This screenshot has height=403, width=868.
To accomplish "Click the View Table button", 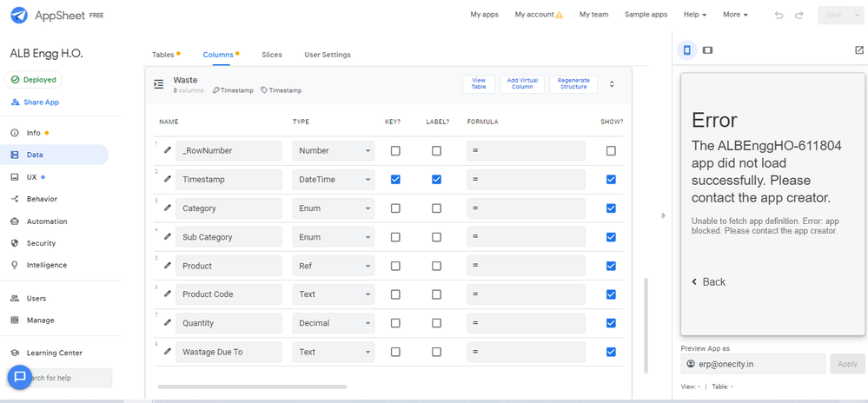I will click(479, 84).
